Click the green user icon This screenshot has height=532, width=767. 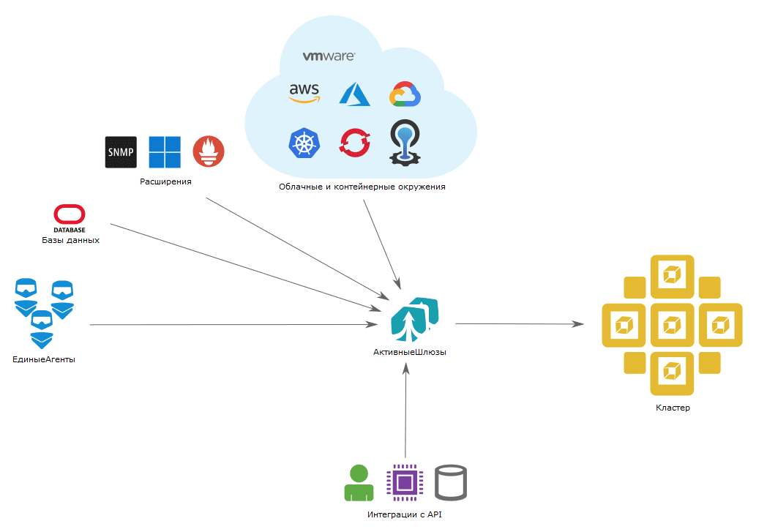[359, 483]
